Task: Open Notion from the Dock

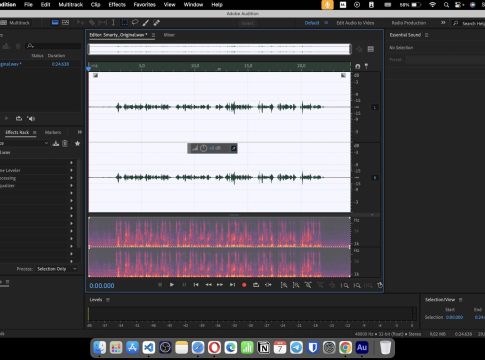Action: click(x=263, y=348)
